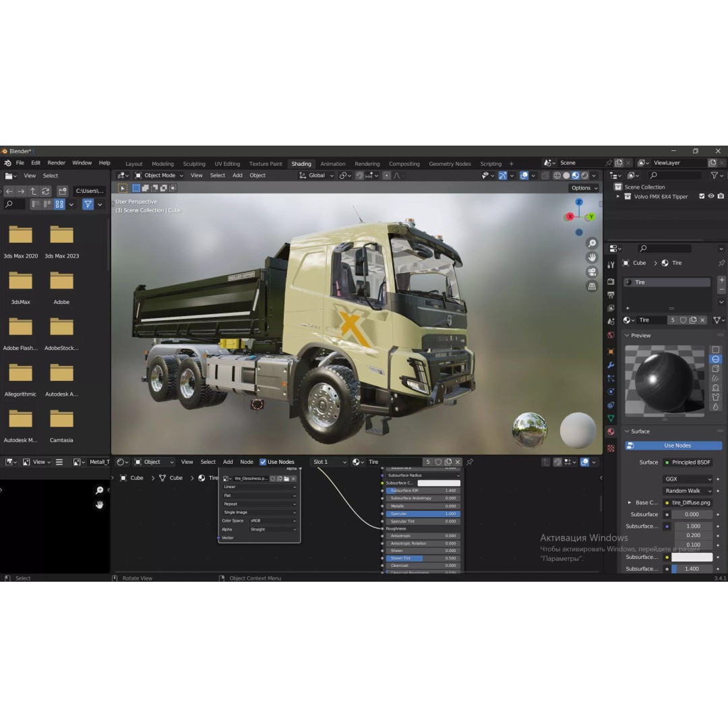Toggle X-ray mode in viewport header
Viewport: 728px width, 728px height.
(545, 175)
